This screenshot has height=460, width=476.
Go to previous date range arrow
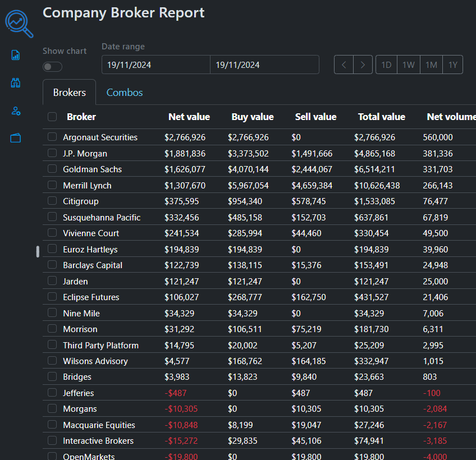[344, 65]
